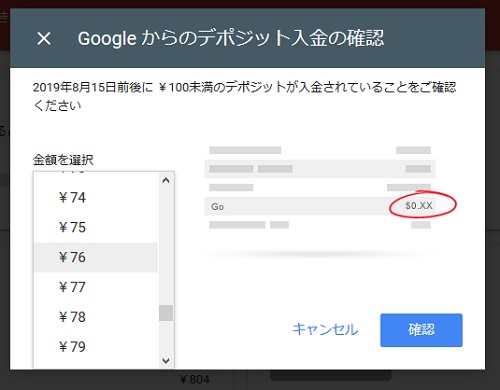500x390 pixels.
Task: Select the ¥77 amount option
Action: (96, 287)
